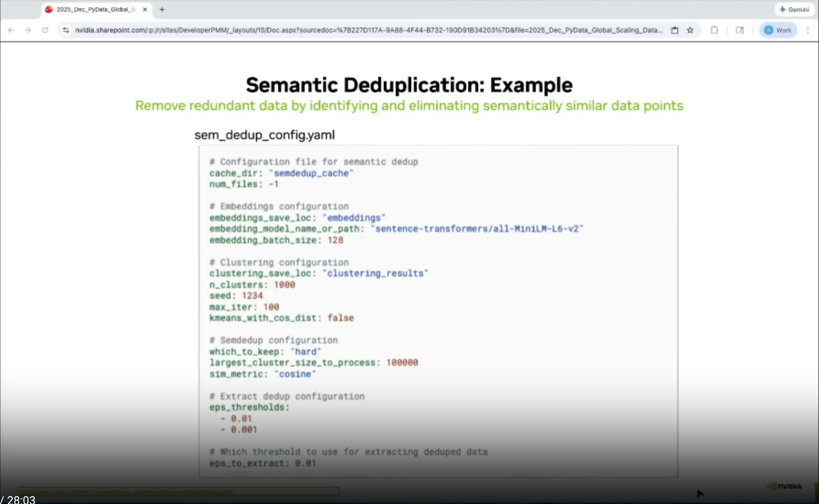The height and width of the screenshot is (504, 819).
Task: Click the browser forward arrow
Action: [x=28, y=30]
